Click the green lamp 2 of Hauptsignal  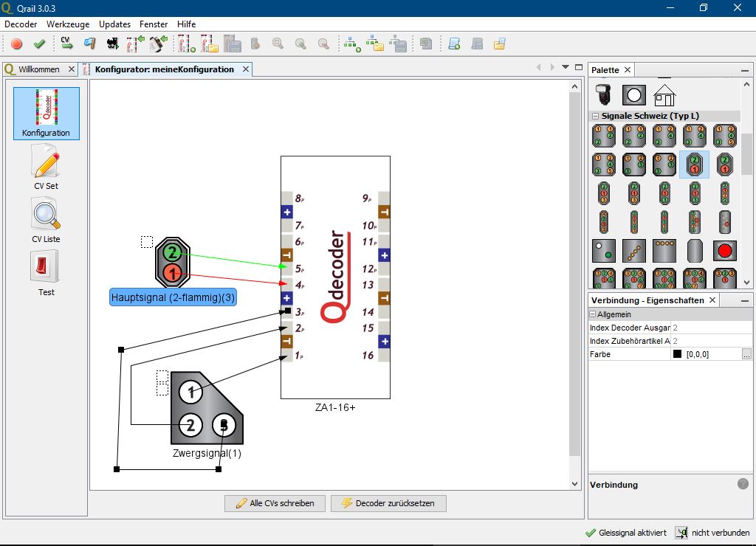click(x=171, y=252)
